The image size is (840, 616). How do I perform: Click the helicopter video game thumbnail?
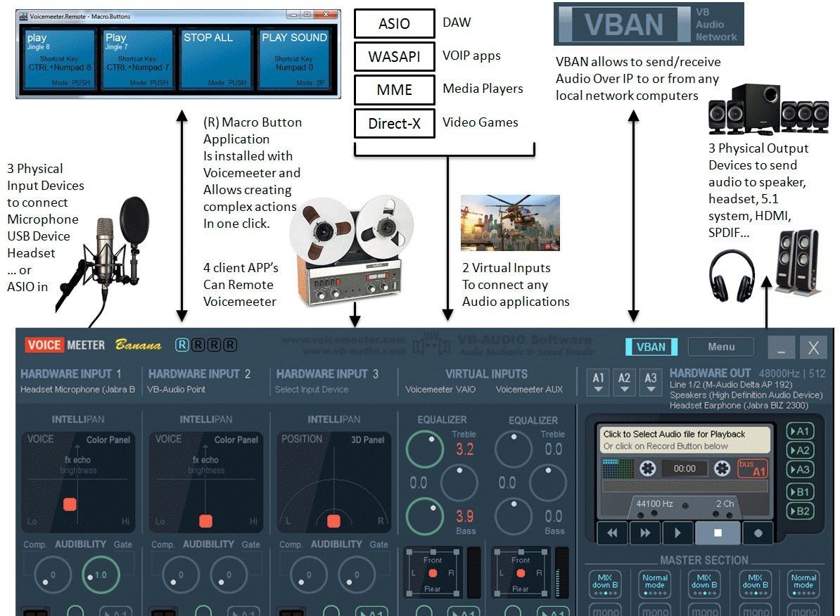[510, 223]
